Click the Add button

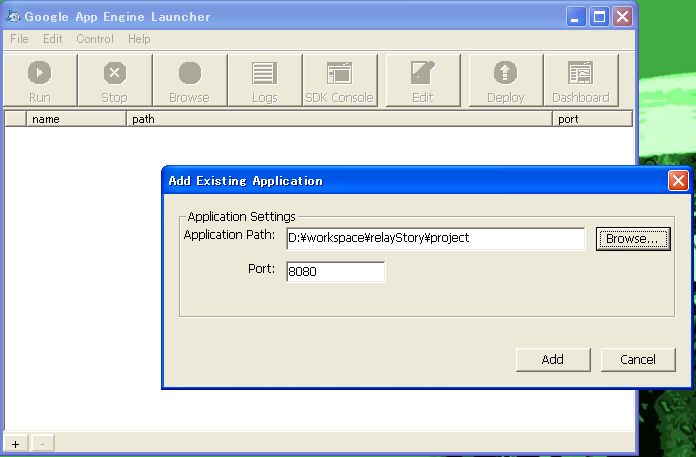(x=553, y=359)
